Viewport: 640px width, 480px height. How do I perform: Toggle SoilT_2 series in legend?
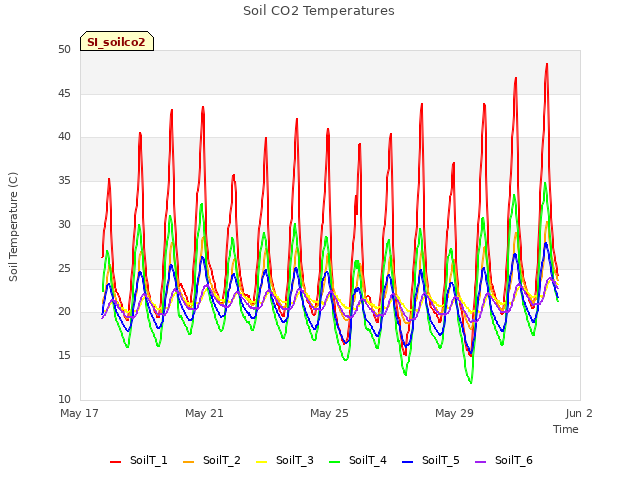(x=212, y=460)
